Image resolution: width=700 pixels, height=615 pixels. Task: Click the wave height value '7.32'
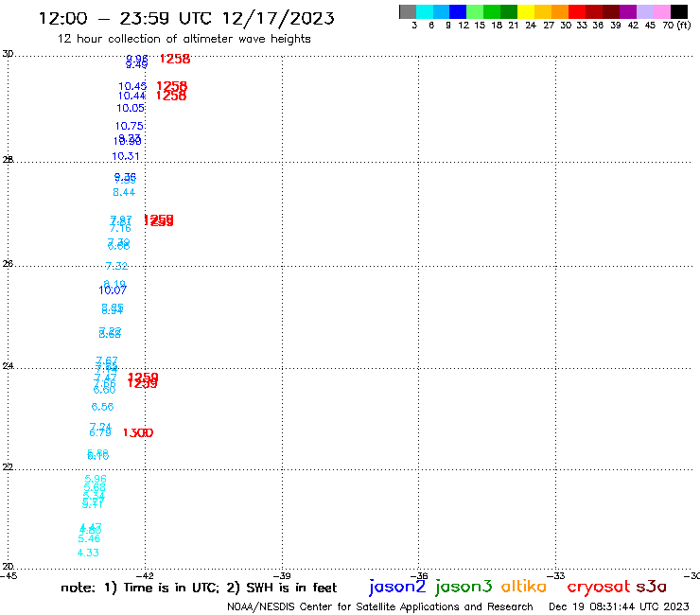116,266
